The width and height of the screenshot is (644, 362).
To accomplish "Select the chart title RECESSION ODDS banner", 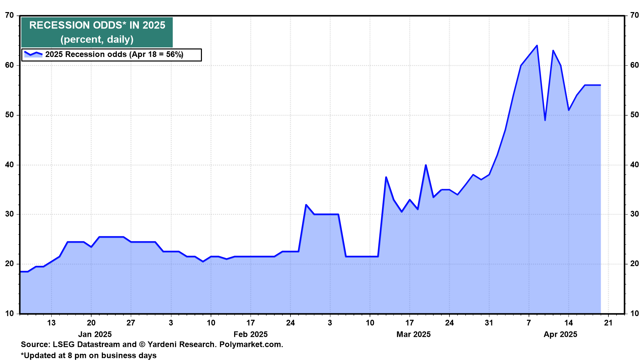I will point(97,32).
